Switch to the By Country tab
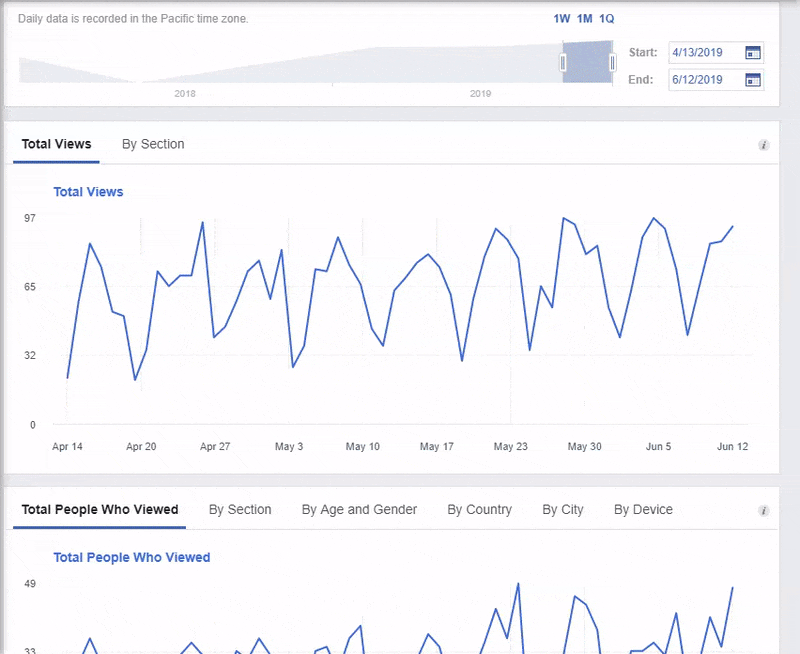Image resolution: width=800 pixels, height=654 pixels. pyautogui.click(x=479, y=510)
